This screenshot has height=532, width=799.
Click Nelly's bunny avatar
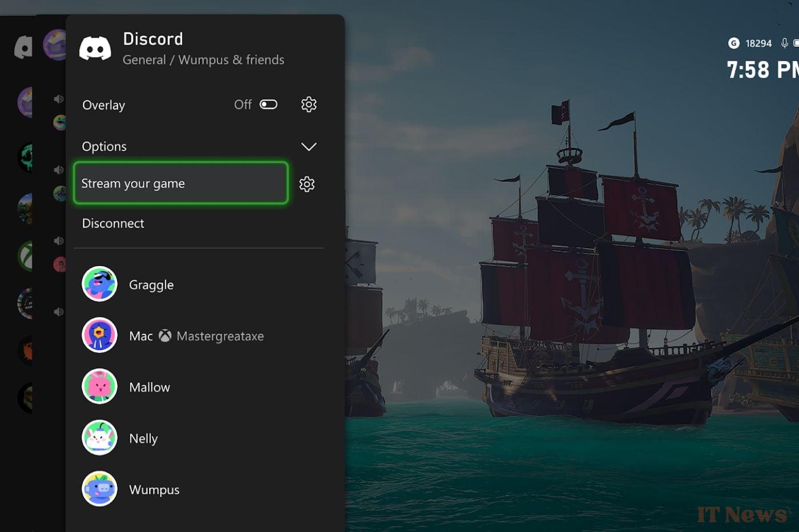pyautogui.click(x=99, y=438)
